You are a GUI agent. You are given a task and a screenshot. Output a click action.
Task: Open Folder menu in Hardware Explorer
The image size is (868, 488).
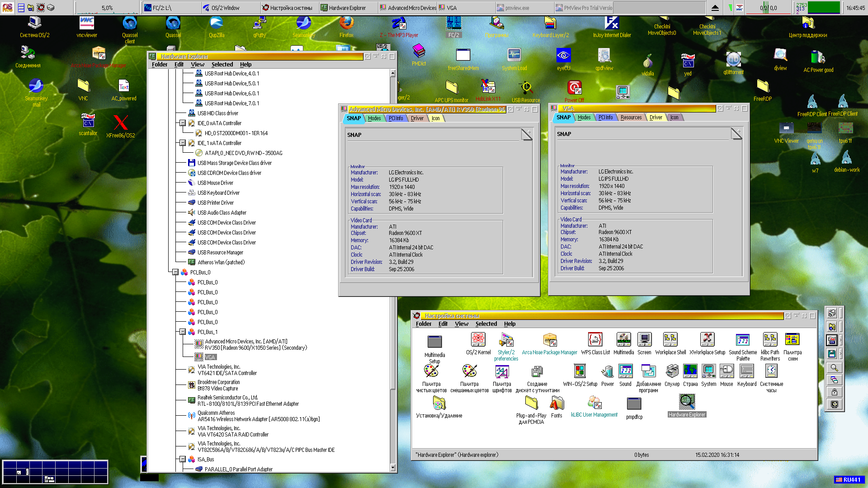(160, 64)
